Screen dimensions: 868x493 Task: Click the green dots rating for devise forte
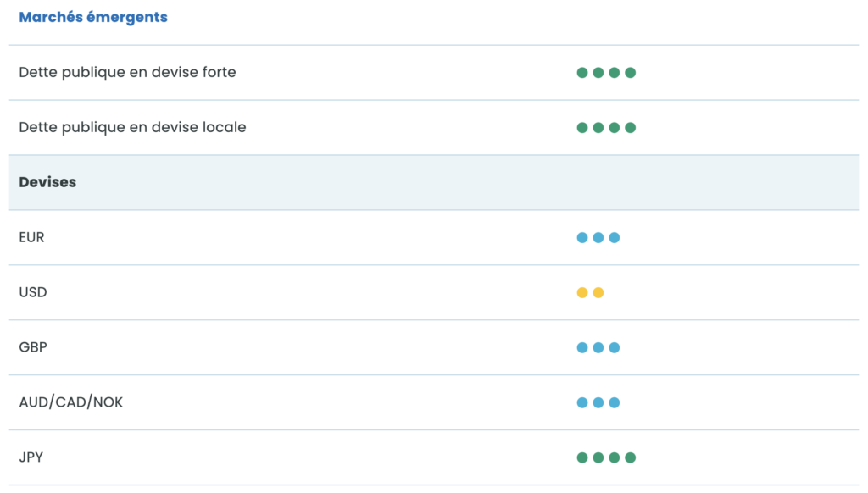click(606, 73)
